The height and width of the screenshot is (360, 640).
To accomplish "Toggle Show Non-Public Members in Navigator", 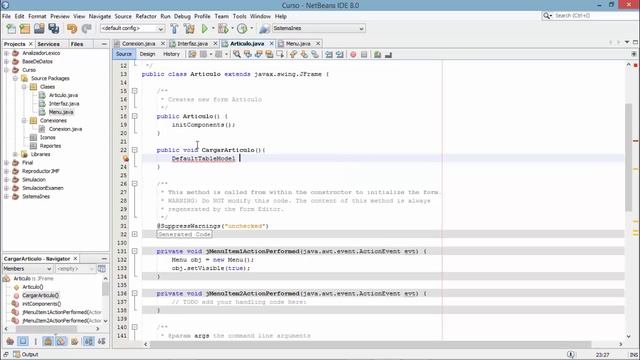I will pos(48,341).
